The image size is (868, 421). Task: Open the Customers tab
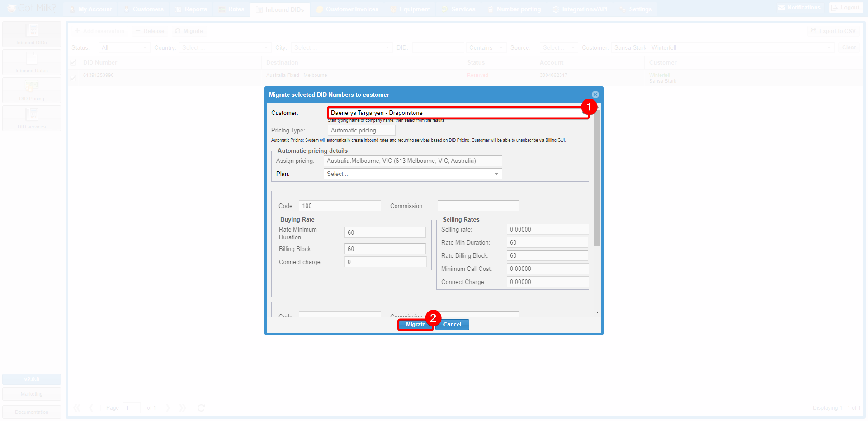(x=144, y=9)
